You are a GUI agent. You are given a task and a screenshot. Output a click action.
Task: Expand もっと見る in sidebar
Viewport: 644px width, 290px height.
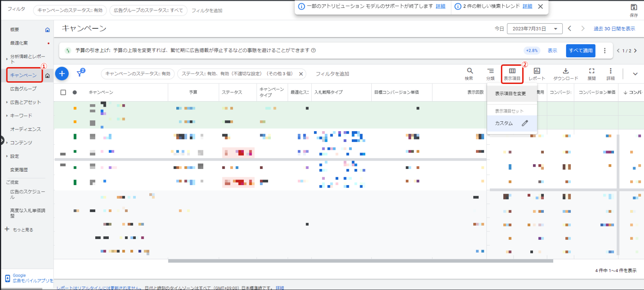(19, 229)
